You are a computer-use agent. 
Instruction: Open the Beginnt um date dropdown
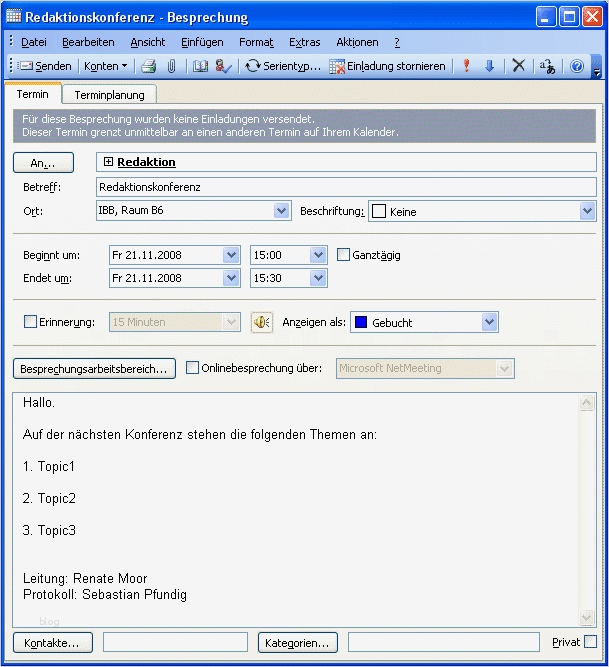click(231, 255)
